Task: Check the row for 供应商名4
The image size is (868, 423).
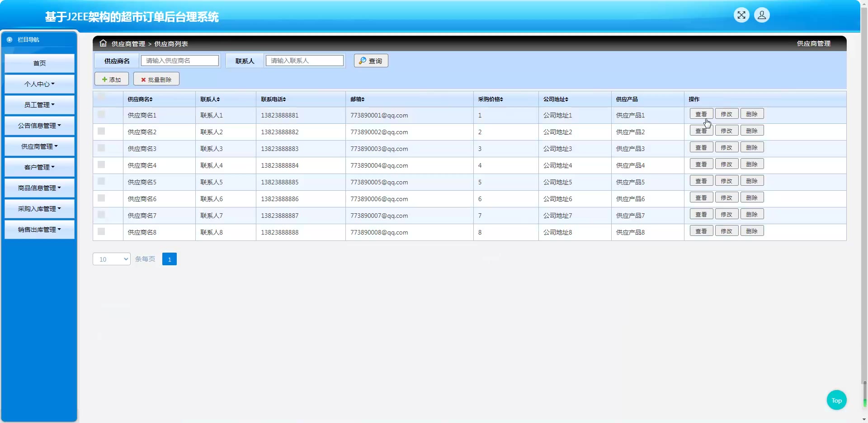Action: point(101,164)
